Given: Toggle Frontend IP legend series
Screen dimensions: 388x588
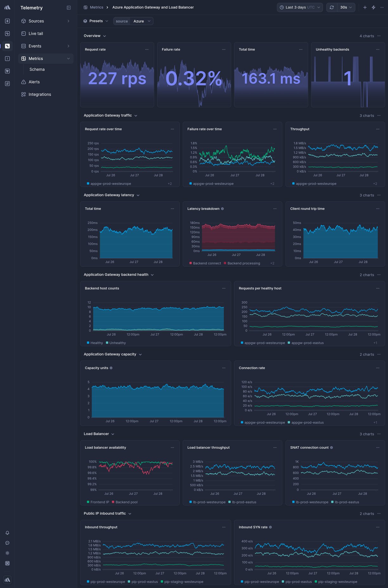Looking at the screenshot, I should (x=98, y=502).
